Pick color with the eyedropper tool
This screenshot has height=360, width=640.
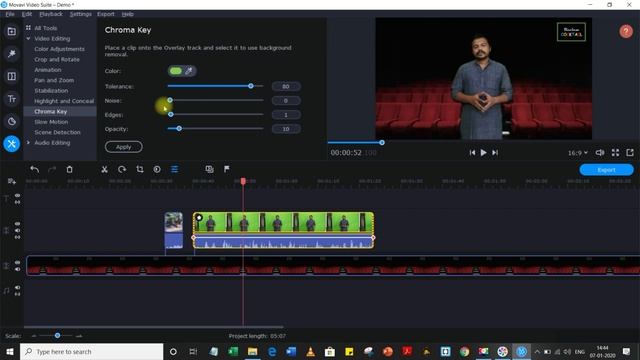click(x=189, y=71)
